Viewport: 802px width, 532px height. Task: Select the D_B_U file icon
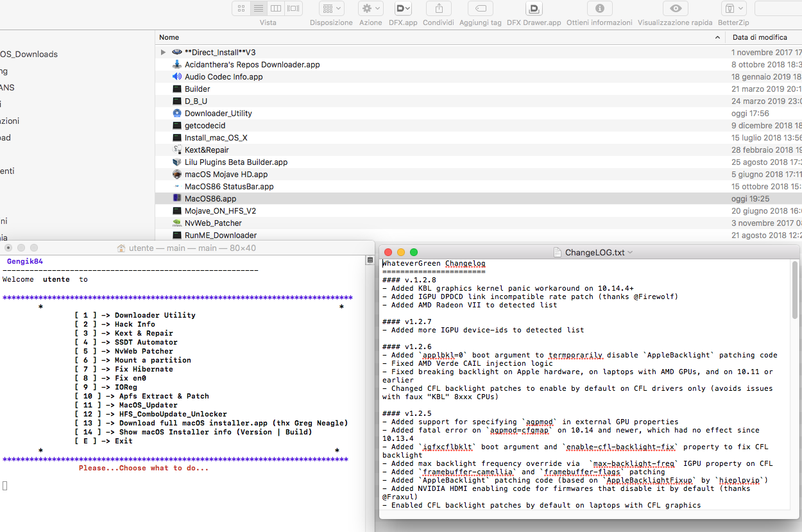[x=177, y=101]
